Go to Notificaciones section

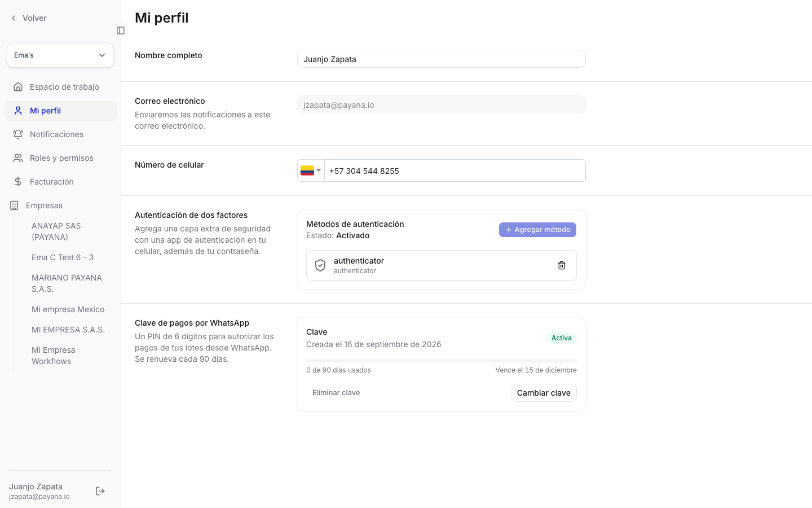60,134
